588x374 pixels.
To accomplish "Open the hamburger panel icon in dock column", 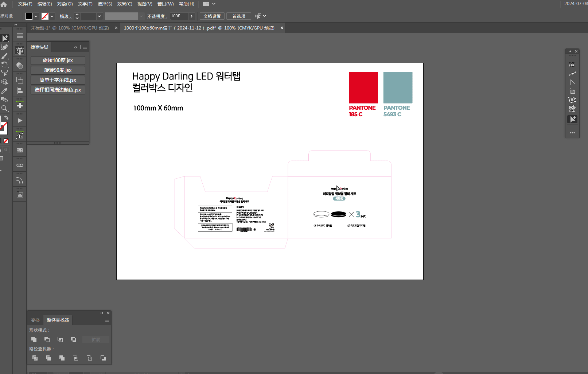I will pyautogui.click(x=20, y=35).
